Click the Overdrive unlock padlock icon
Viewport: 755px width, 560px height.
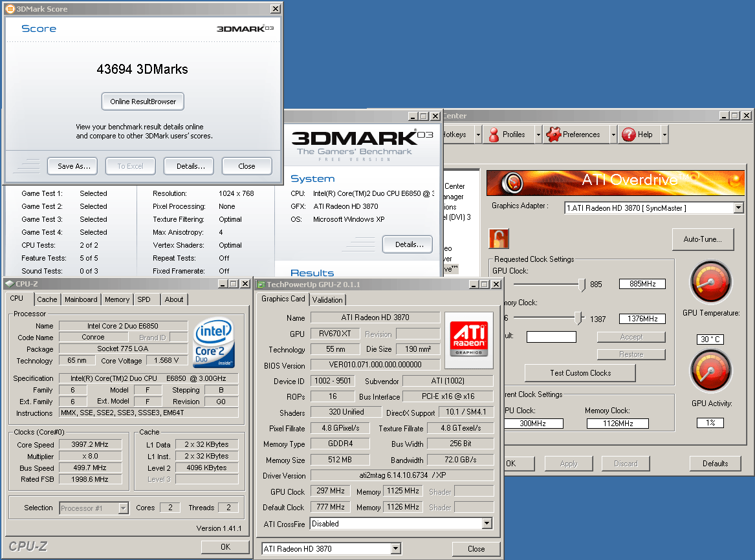tap(499, 239)
